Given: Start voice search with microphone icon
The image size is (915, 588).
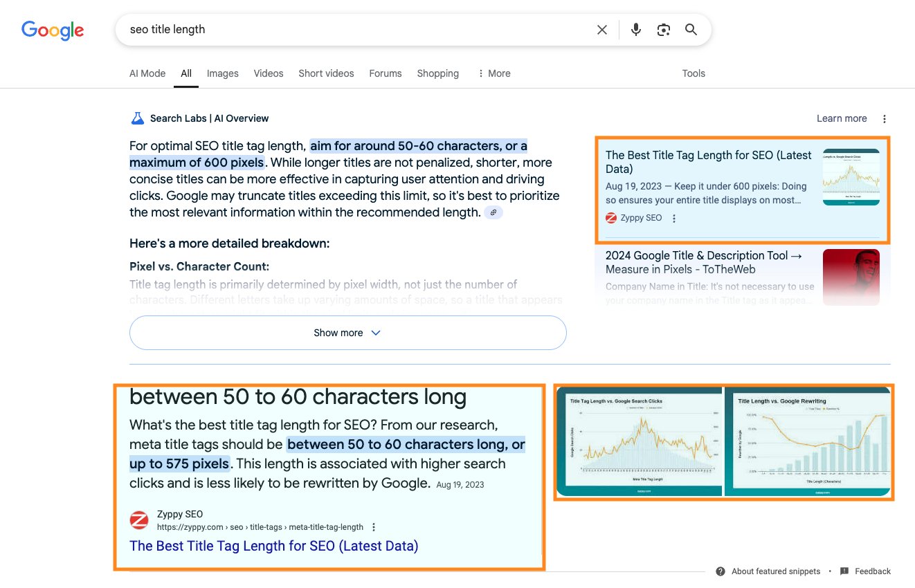Looking at the screenshot, I should pos(636,30).
